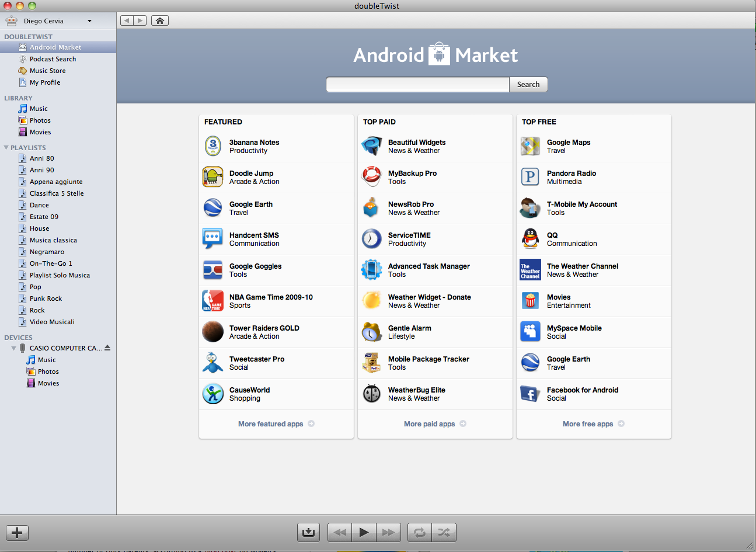
Task: Click the Facebook for Android icon
Action: (x=530, y=394)
